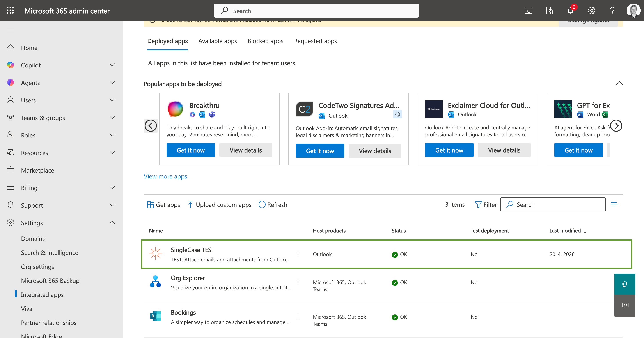Open more options for SingleCase TEST
This screenshot has width=644, height=338.
pyautogui.click(x=298, y=254)
